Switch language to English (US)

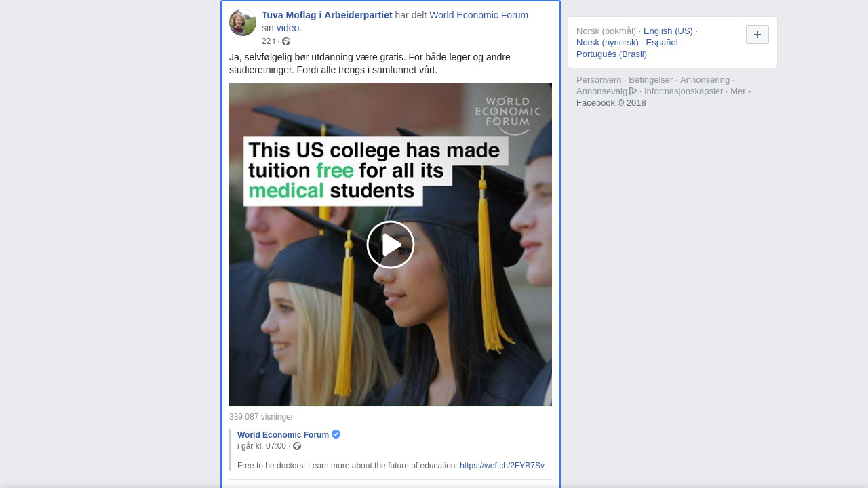668,30
